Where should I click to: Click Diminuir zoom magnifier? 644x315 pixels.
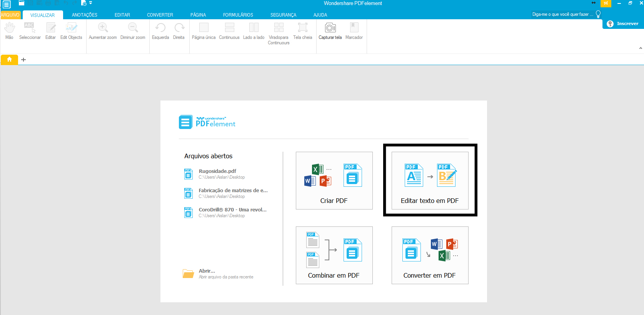pyautogui.click(x=133, y=31)
